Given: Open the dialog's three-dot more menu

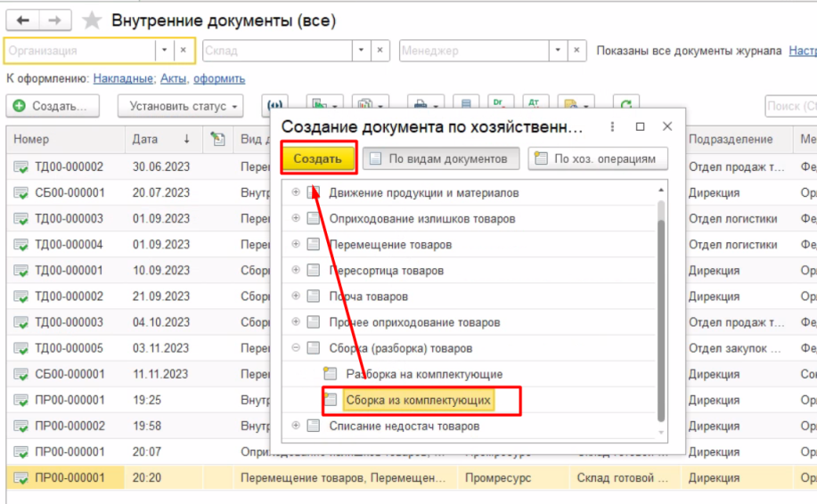Looking at the screenshot, I should (x=612, y=127).
